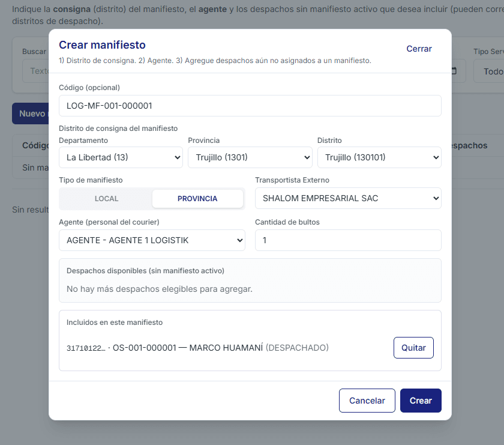Click the Crear button to create the manifest
The image size is (504, 445).
click(421, 401)
